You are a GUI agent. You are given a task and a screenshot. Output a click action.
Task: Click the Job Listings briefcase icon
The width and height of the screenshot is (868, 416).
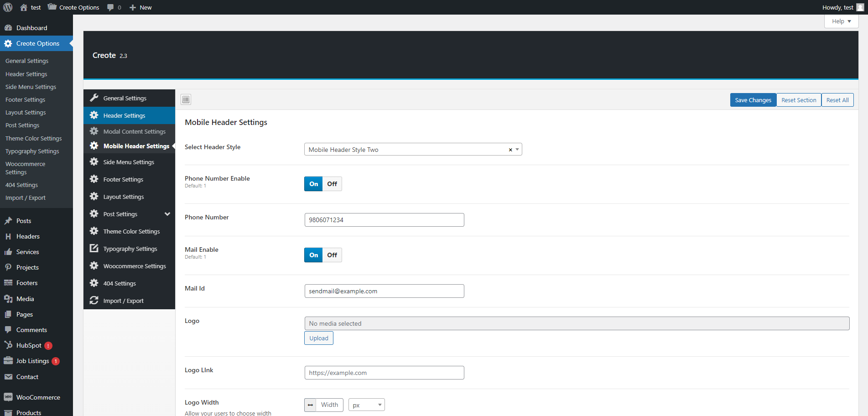click(x=8, y=361)
